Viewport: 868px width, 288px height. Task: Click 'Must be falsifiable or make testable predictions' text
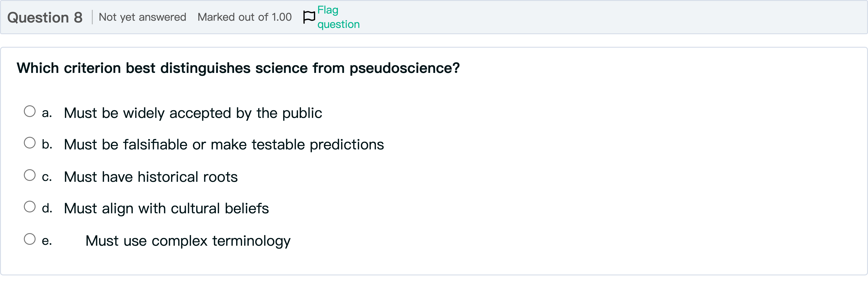[224, 144]
